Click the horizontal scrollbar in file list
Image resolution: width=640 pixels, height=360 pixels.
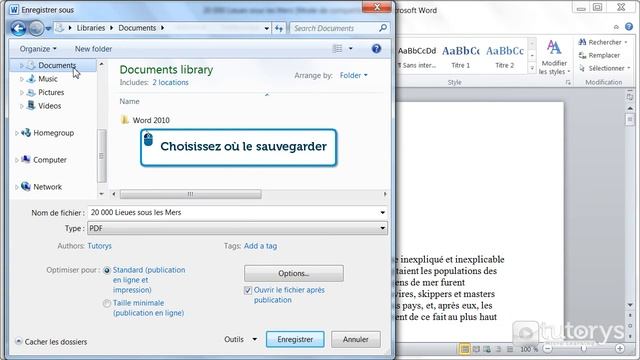click(x=190, y=194)
